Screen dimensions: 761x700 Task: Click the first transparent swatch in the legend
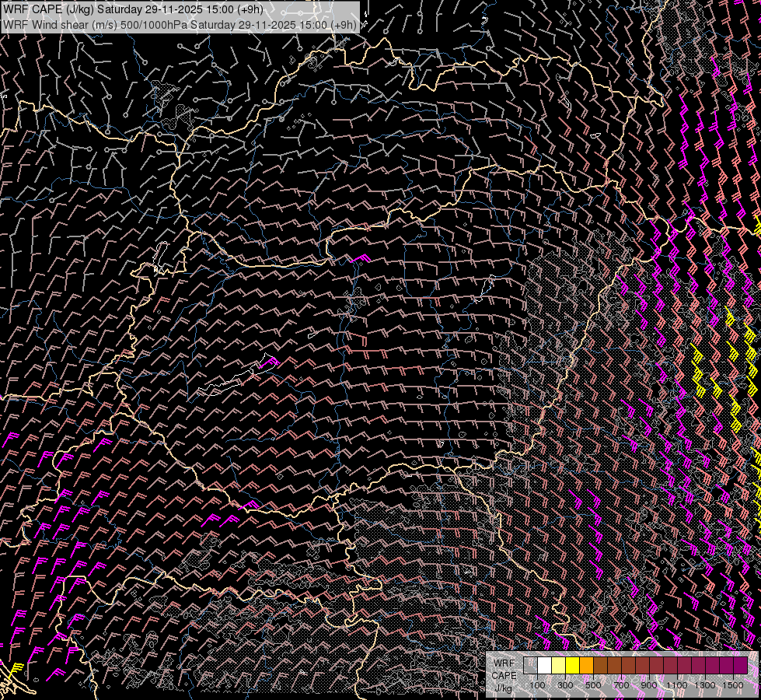tap(531, 666)
